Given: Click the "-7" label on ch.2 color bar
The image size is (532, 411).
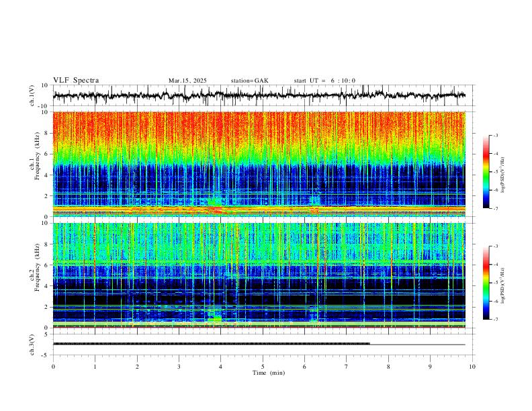Looking at the screenshot, I should [495, 320].
